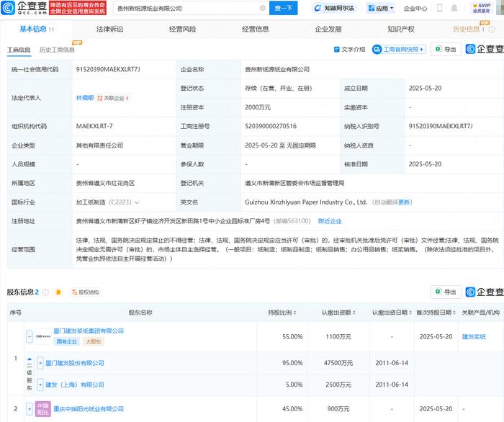Click the 520390000270516 registration number

point(271,126)
